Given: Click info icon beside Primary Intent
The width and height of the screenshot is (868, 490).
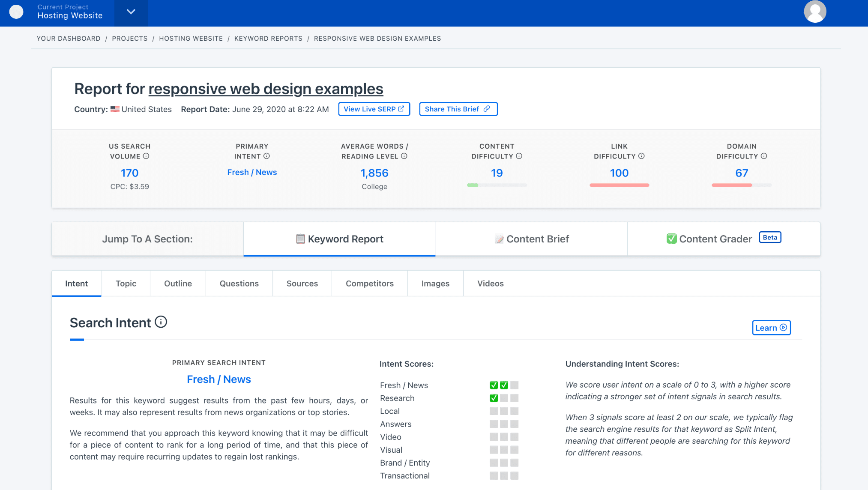Looking at the screenshot, I should pyautogui.click(x=266, y=156).
